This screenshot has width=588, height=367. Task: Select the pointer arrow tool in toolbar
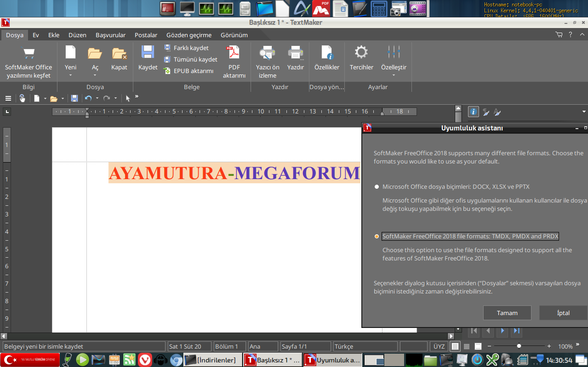pos(128,98)
